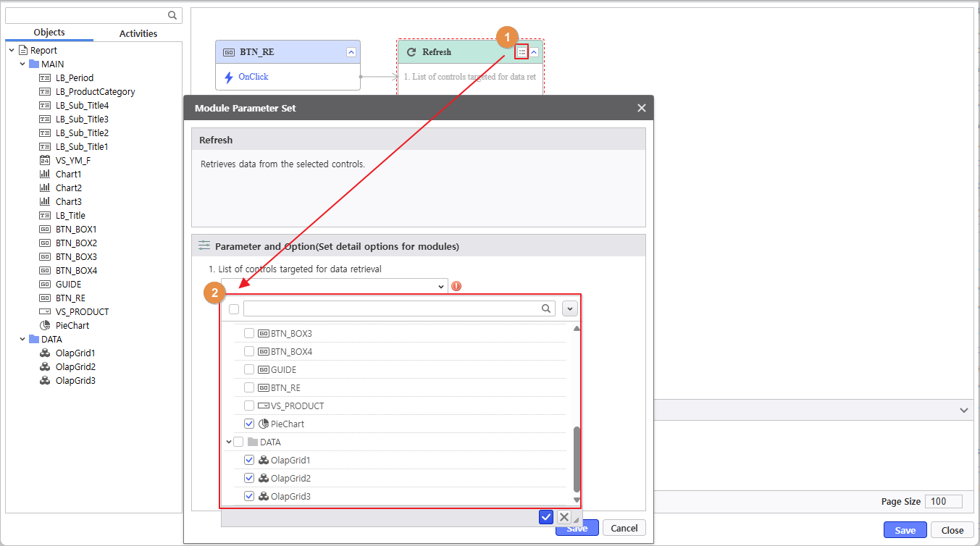Switch to the Objects tab

tap(49, 33)
